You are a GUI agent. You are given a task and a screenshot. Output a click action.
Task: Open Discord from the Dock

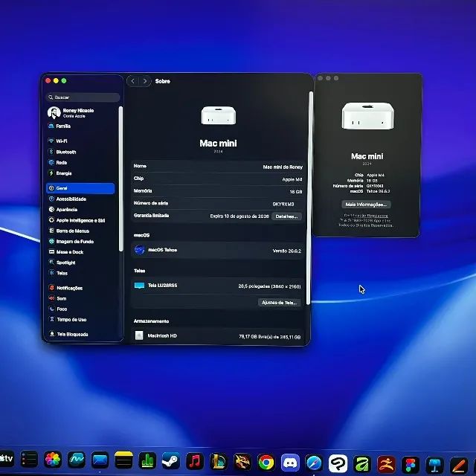click(x=290, y=463)
